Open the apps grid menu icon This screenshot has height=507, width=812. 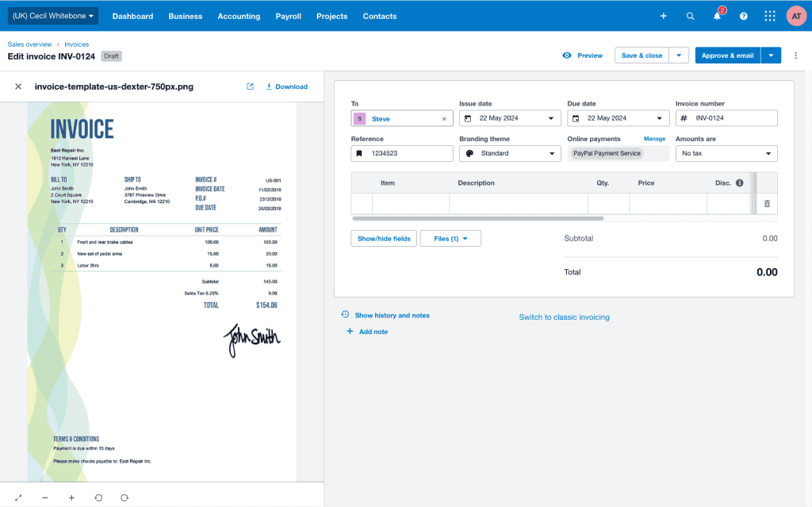tap(770, 16)
